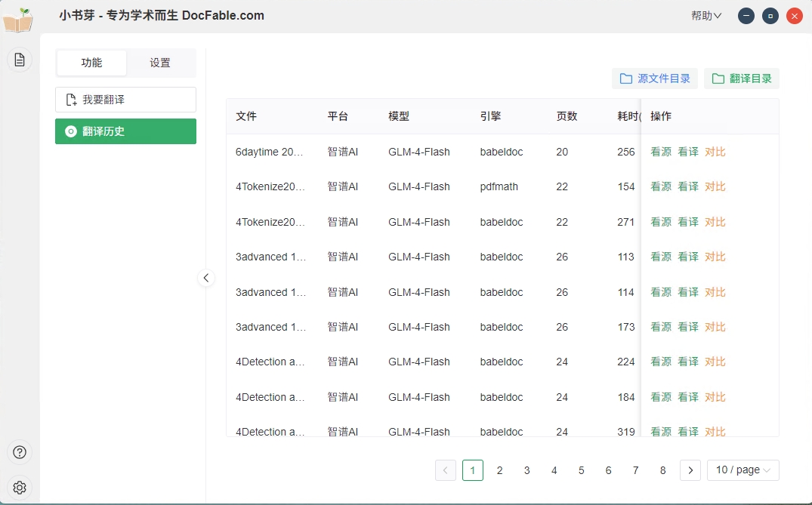Click 看源 for 6daytime row

point(661,152)
